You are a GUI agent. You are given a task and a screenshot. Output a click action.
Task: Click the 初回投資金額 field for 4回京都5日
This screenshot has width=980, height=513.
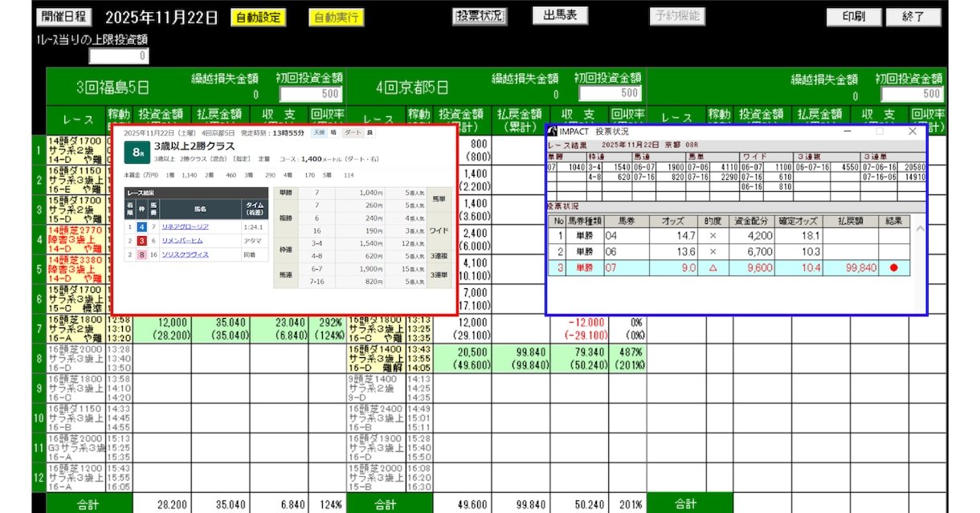(x=610, y=94)
